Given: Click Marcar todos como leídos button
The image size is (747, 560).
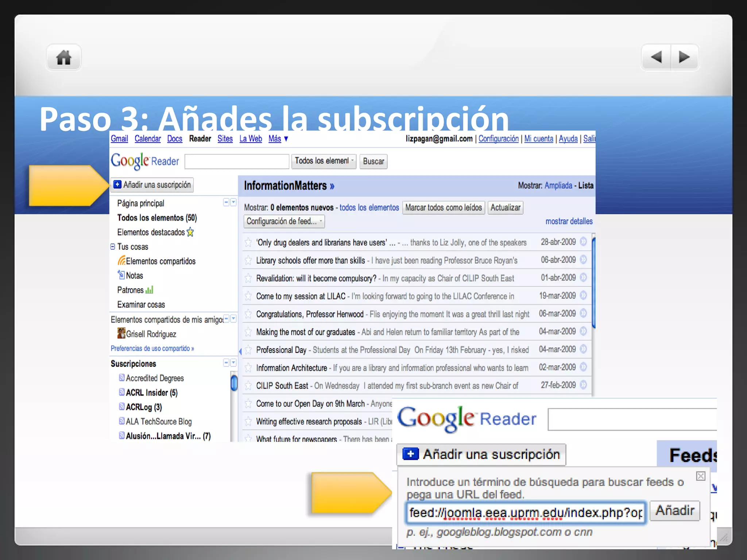Looking at the screenshot, I should (x=444, y=207).
